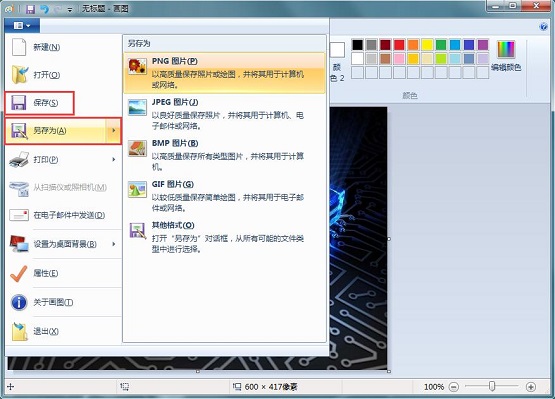The image size is (555, 399).
Task: Click the 另存为 submenu header text
Action: (x=139, y=44)
